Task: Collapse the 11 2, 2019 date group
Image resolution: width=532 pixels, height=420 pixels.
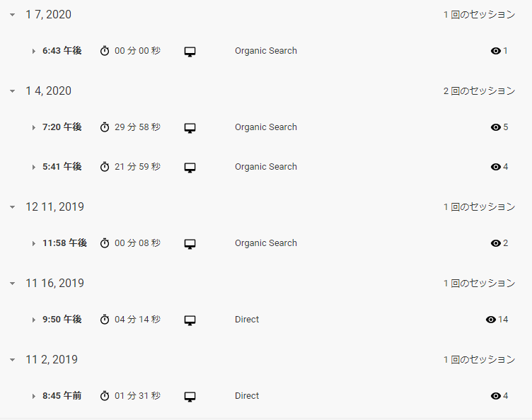Action: pos(13,360)
